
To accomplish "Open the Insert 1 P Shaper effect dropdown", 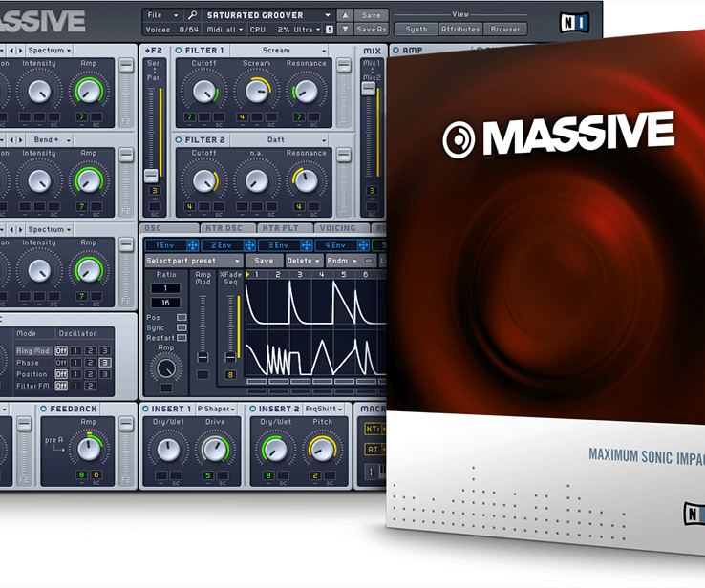I will [216, 409].
